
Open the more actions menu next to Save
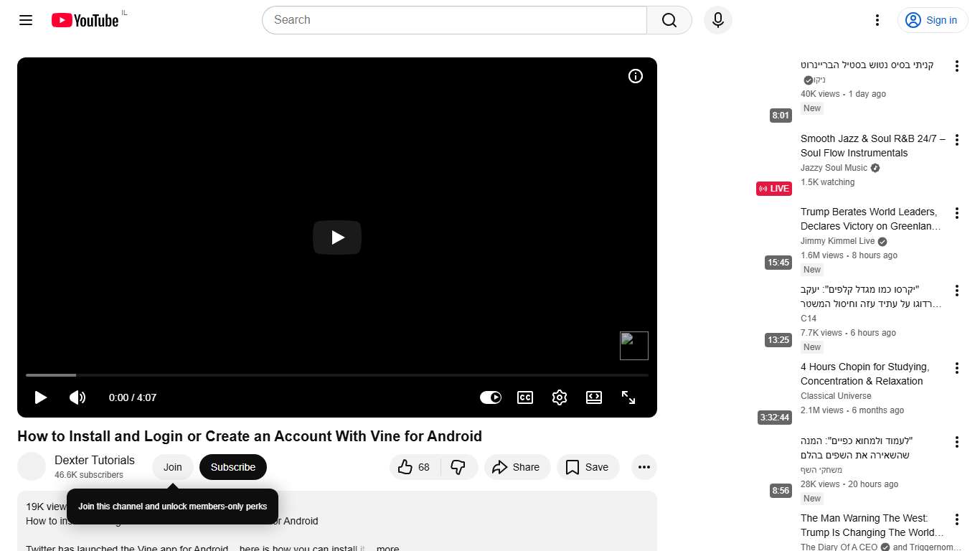644,466
